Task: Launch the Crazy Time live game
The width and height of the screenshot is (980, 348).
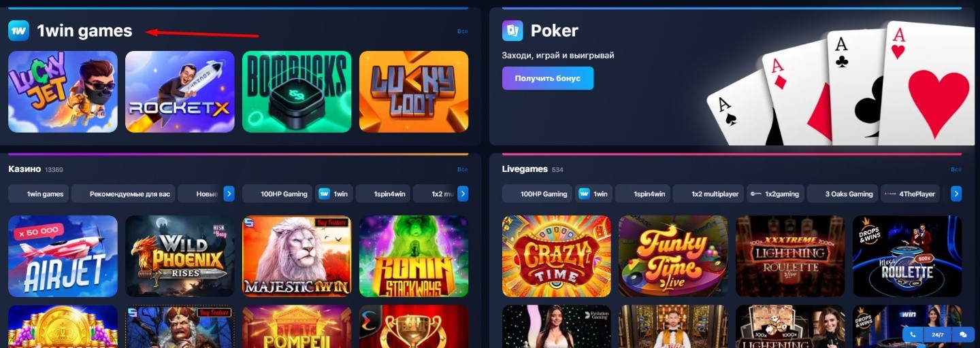Action: pyautogui.click(x=557, y=256)
